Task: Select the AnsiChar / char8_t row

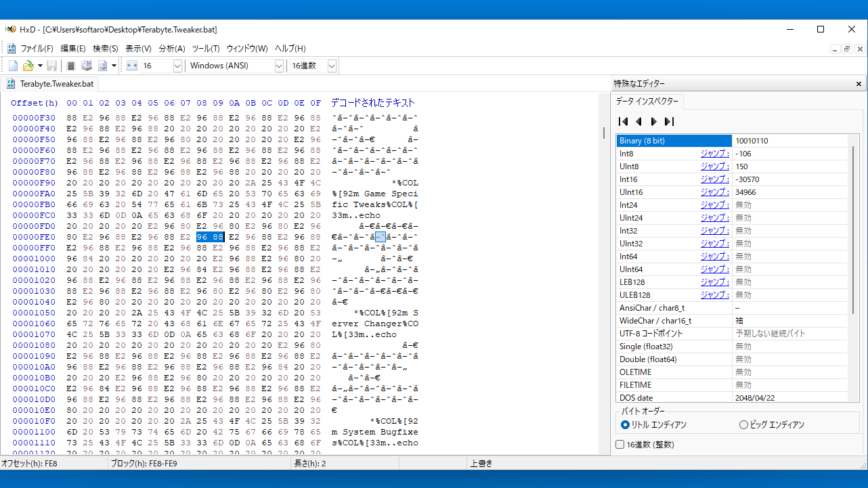Action: (731, 308)
